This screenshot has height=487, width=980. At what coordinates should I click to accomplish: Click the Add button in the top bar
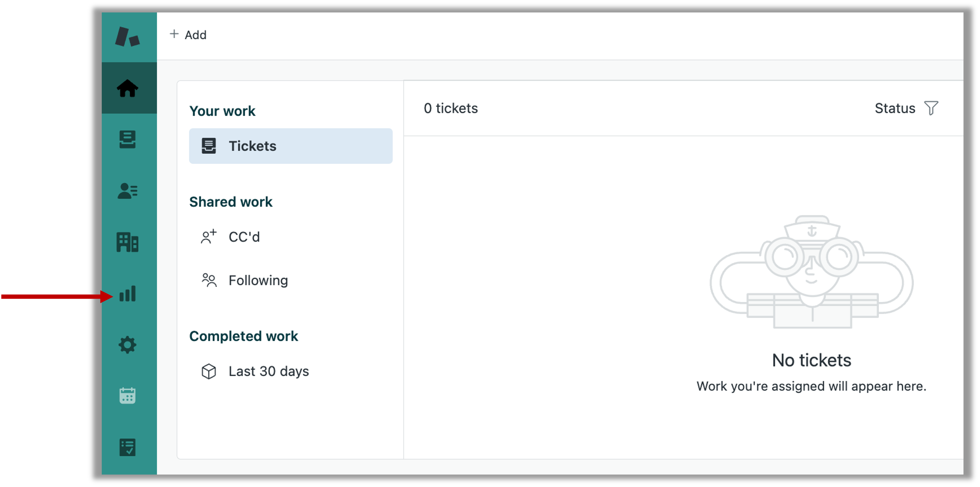pos(188,35)
